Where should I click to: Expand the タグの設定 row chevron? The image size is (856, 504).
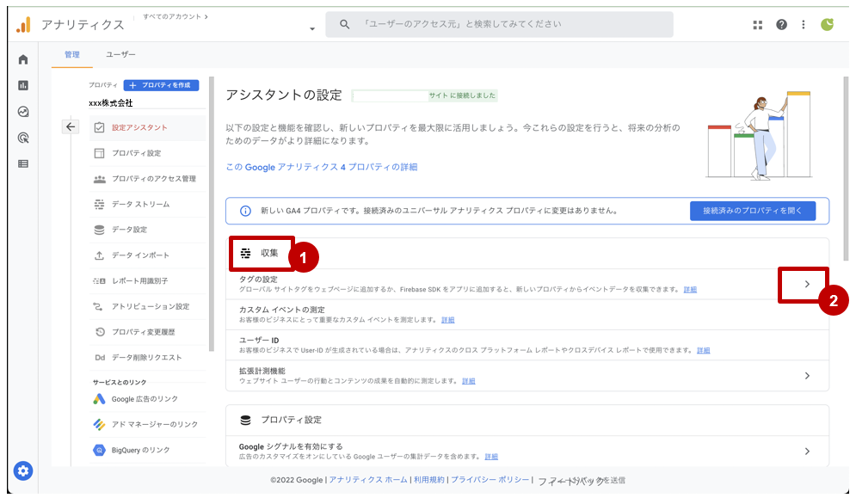[x=806, y=284]
